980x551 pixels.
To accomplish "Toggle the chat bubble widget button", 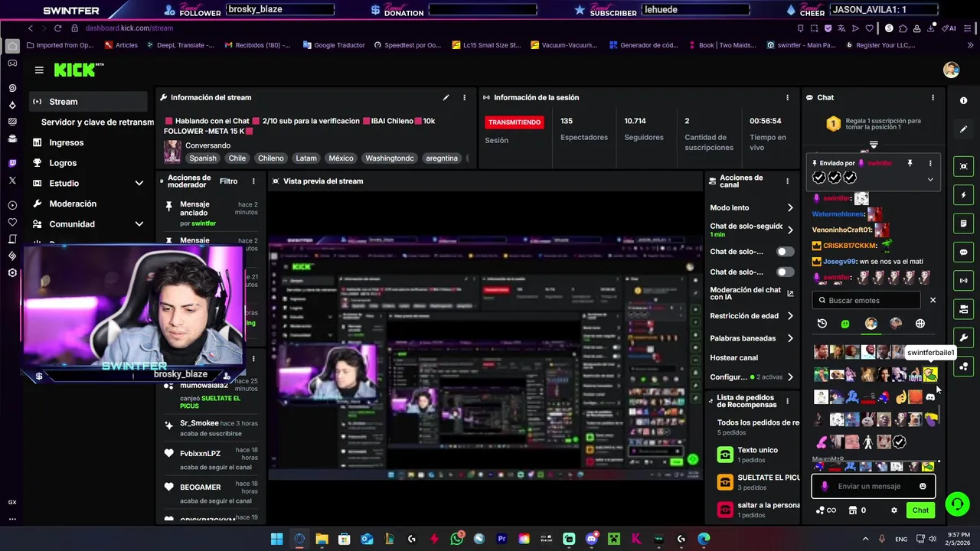I will pyautogui.click(x=963, y=252).
